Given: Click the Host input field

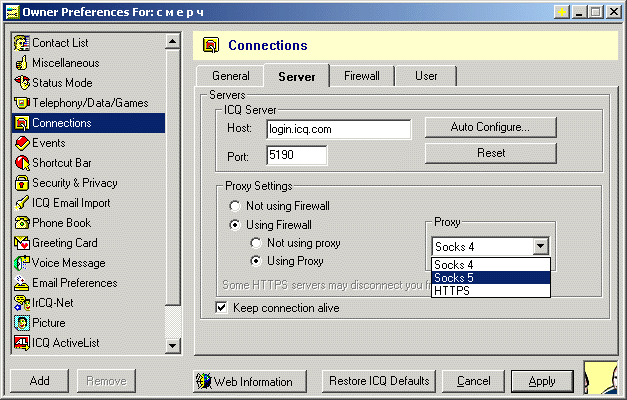Looking at the screenshot, I should (x=339, y=129).
